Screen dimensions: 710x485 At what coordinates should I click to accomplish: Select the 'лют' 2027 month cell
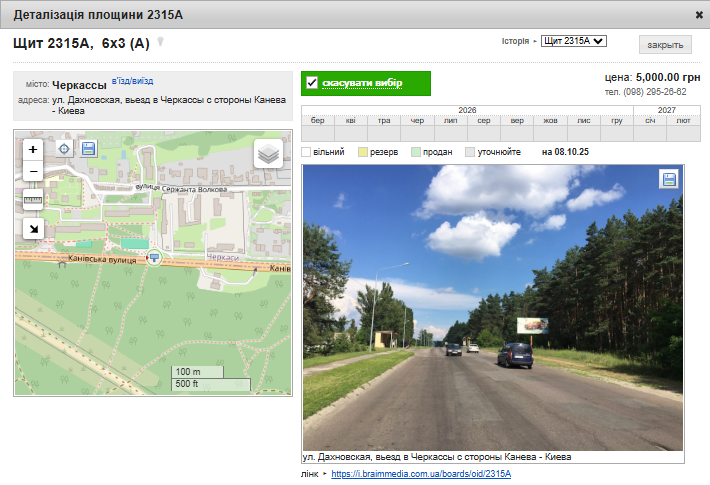(683, 134)
